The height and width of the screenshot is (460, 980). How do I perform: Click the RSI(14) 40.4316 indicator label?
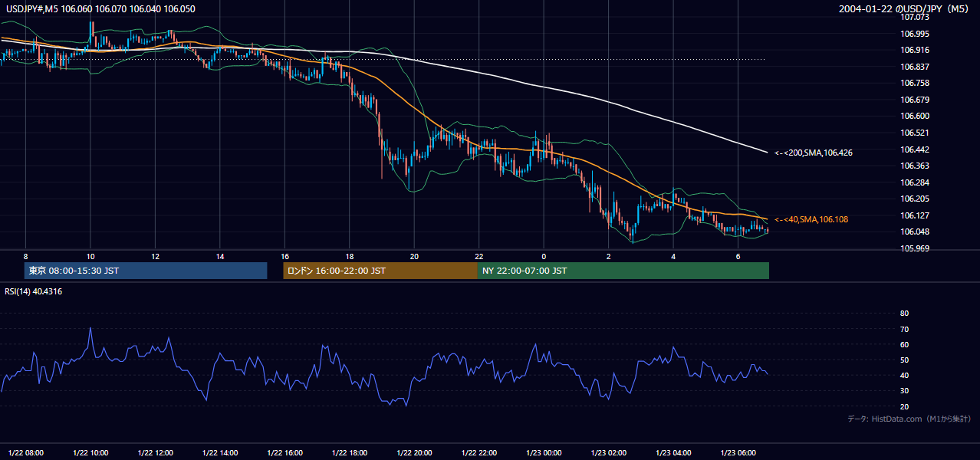pyautogui.click(x=34, y=291)
